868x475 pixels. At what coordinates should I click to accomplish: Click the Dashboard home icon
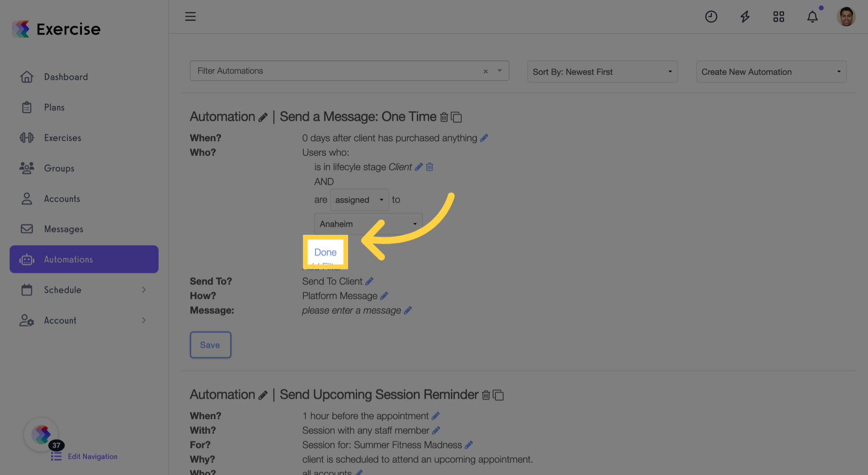(x=27, y=77)
